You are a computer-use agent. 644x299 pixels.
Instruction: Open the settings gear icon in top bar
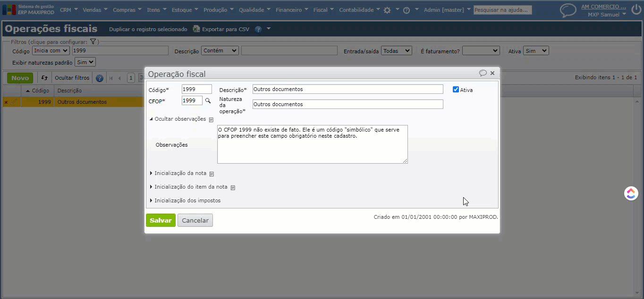coord(387,10)
